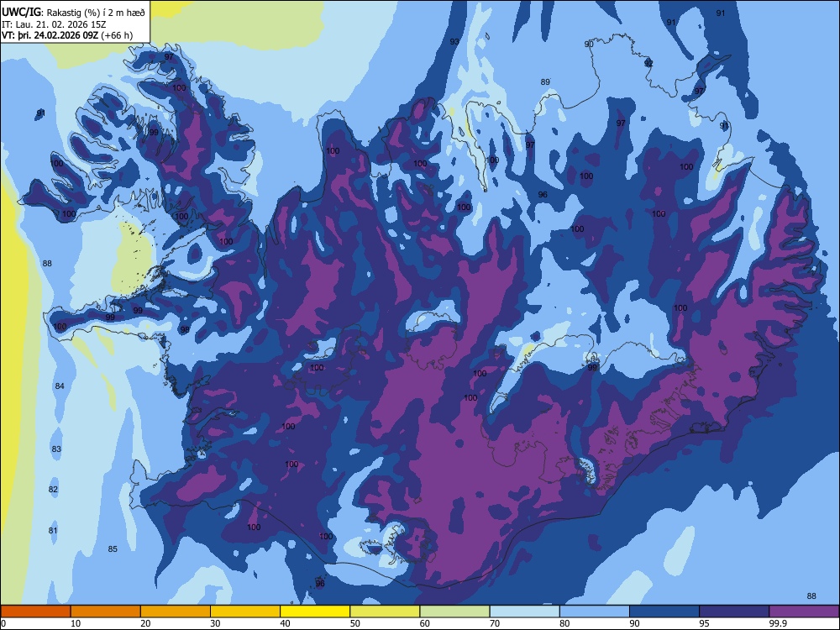This screenshot has width=840, height=630.
Task: Click the amber 30–40 legend swatch
Action: (245, 612)
